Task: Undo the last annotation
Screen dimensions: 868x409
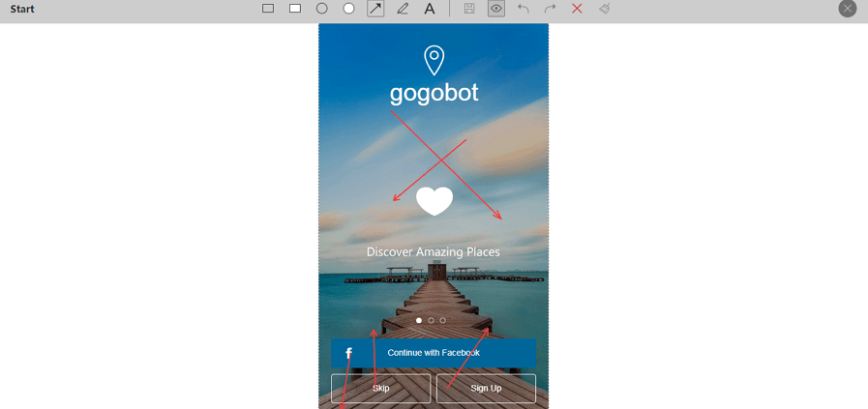Action: coord(524,9)
